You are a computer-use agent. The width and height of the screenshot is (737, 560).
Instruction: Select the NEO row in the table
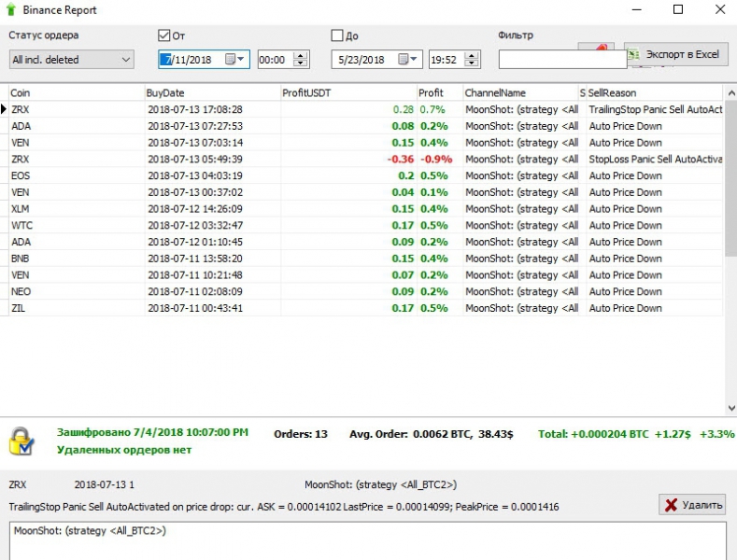pos(365,291)
